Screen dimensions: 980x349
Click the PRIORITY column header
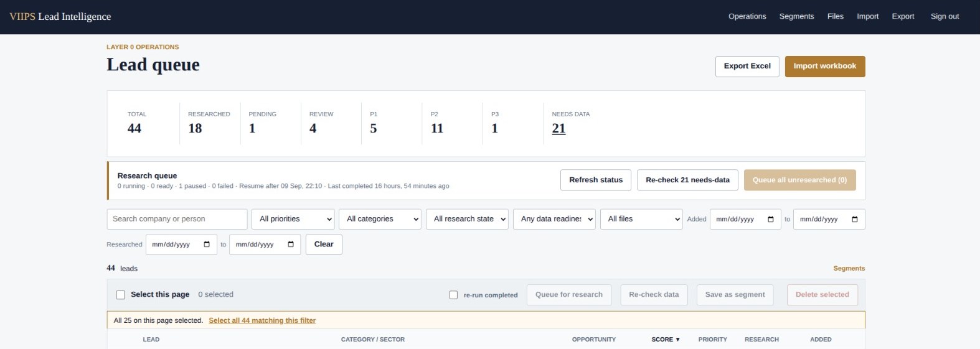[x=713, y=340]
